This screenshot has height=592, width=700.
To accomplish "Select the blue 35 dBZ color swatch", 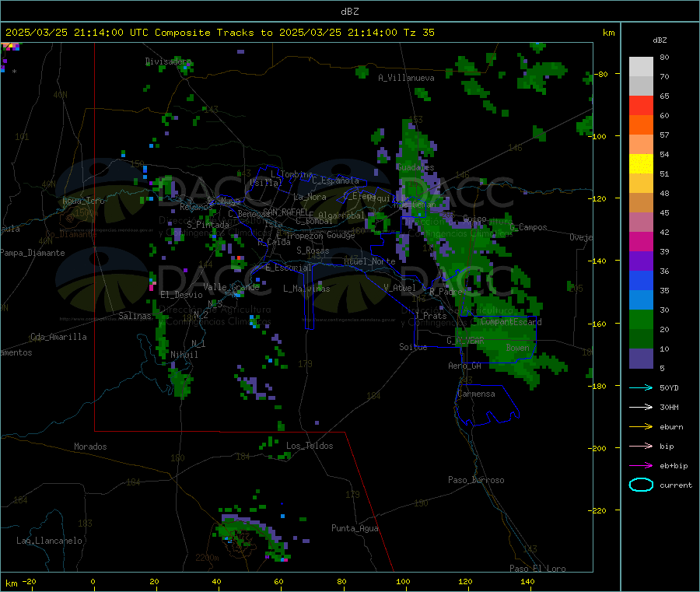I will click(x=641, y=280).
